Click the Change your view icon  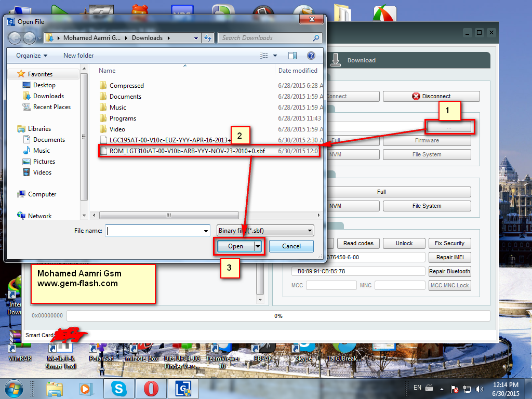263,55
